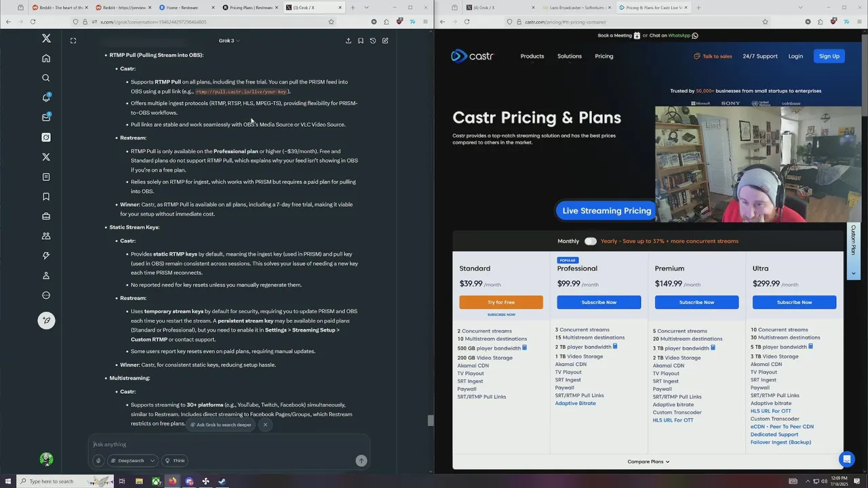The height and width of the screenshot is (488, 868).
Task: Click webcam overlay thumbnail on Castr page
Action: pyautogui.click(x=757, y=164)
